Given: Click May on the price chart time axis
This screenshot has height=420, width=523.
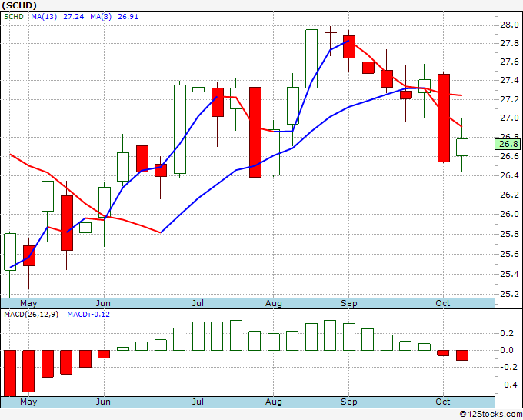Looking at the screenshot, I should [28, 303].
